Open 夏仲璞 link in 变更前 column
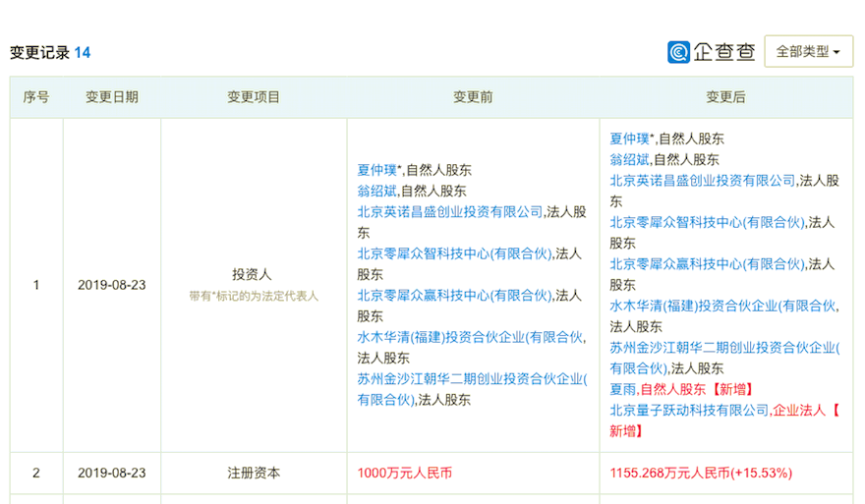The image size is (865, 504). coord(376,170)
